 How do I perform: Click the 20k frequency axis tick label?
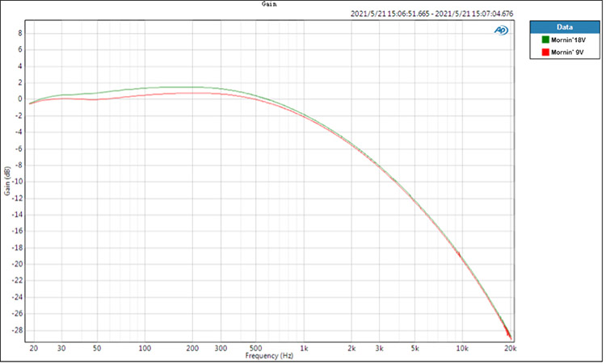(510, 349)
